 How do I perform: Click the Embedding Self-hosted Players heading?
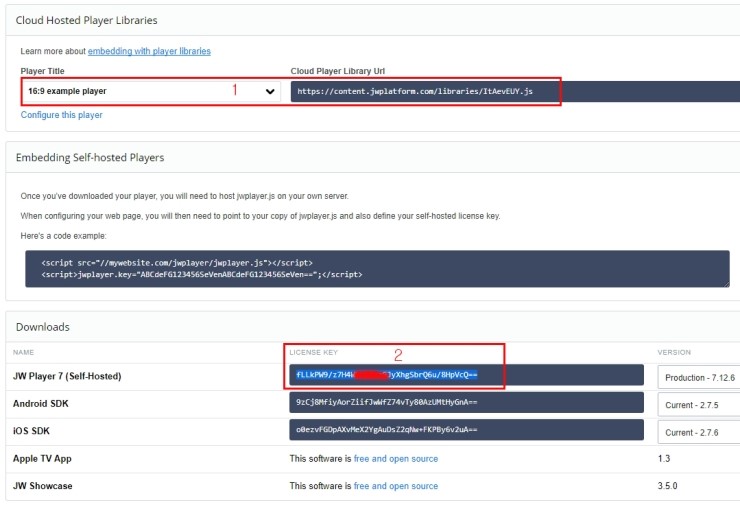tap(90, 158)
